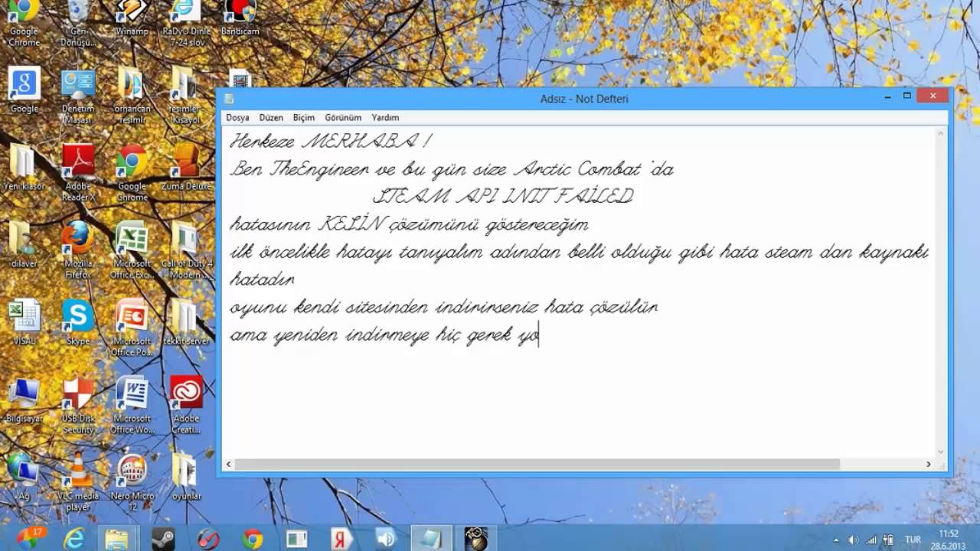The width and height of the screenshot is (980, 551).
Task: Select the Microsoft Office Word shortcut
Action: point(132,405)
